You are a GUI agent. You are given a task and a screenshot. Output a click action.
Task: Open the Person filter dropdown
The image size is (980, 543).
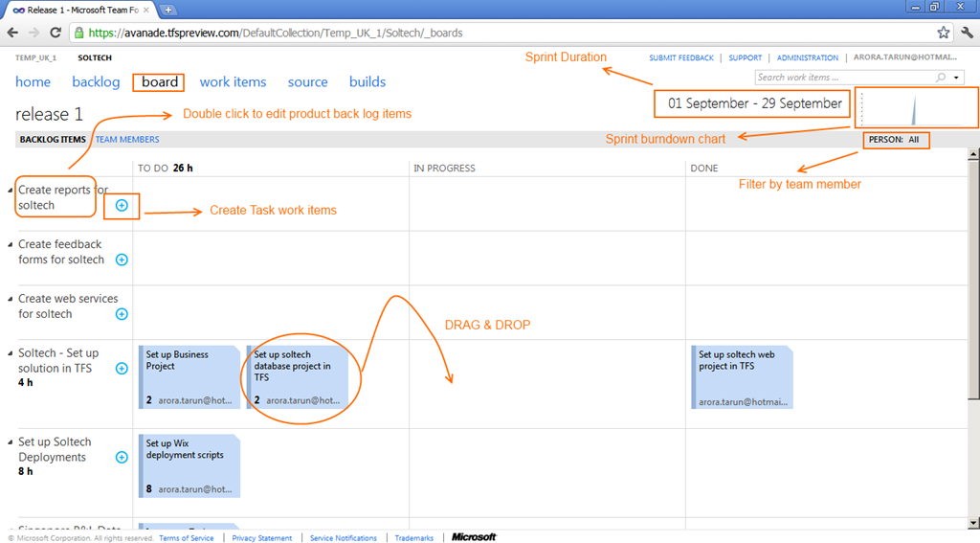896,140
